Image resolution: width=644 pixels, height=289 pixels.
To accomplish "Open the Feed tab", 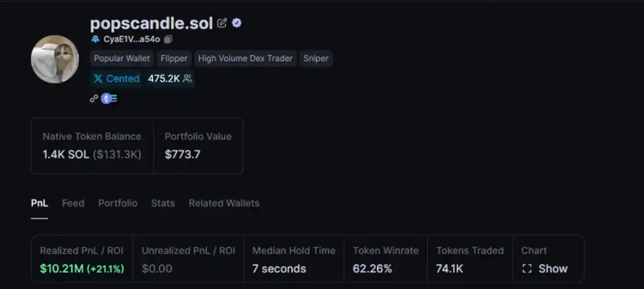I will (73, 203).
